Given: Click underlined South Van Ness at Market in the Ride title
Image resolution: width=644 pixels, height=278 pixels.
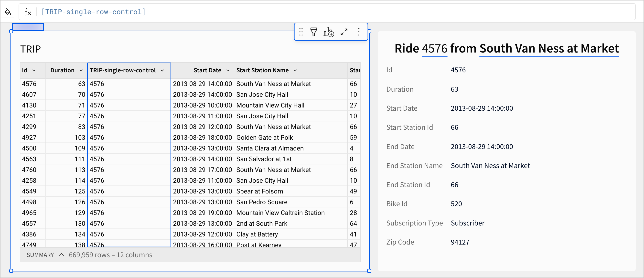Looking at the screenshot, I should pos(549,49).
